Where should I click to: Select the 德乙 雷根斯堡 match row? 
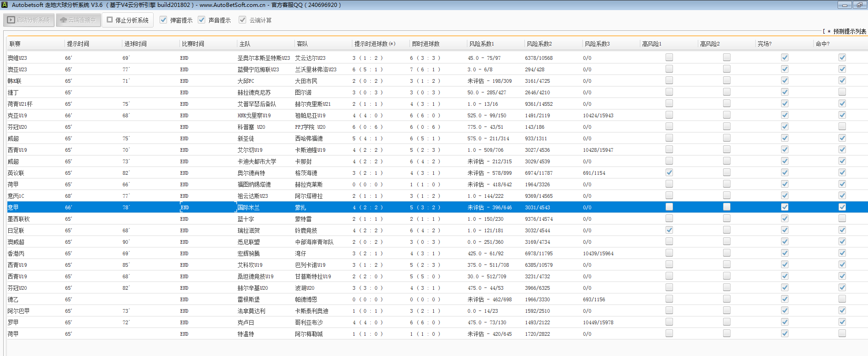pos(248,299)
